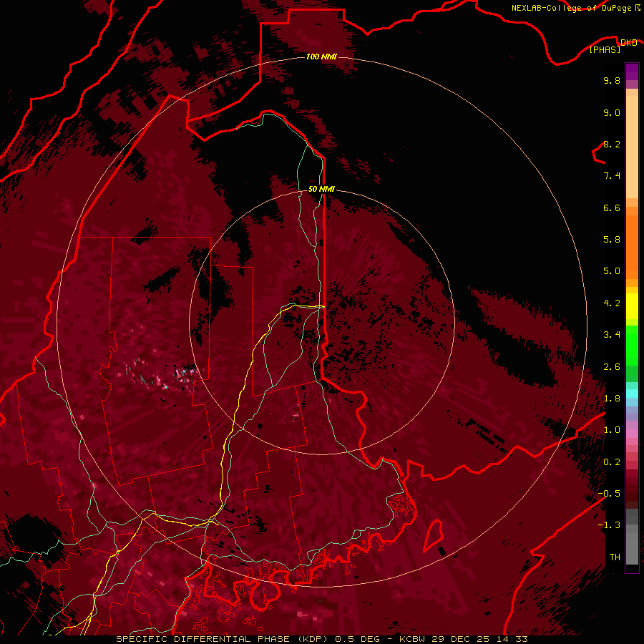Screen dimensions: 644x644
Task: Select the 9.8 color scale value
Action: pos(612,80)
